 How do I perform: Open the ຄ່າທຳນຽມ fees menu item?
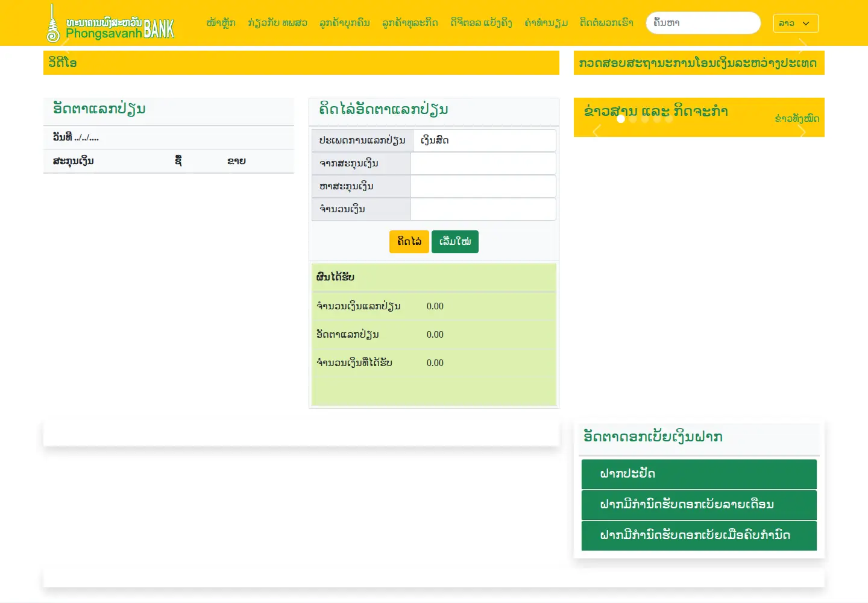pyautogui.click(x=546, y=23)
